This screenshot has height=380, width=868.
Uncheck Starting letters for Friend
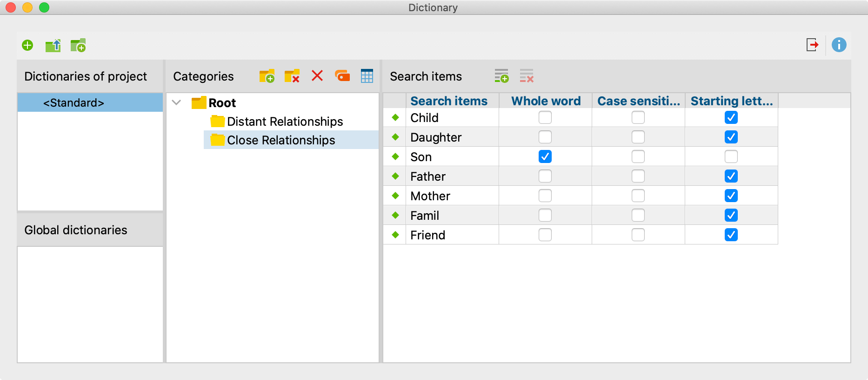pyautogui.click(x=731, y=235)
